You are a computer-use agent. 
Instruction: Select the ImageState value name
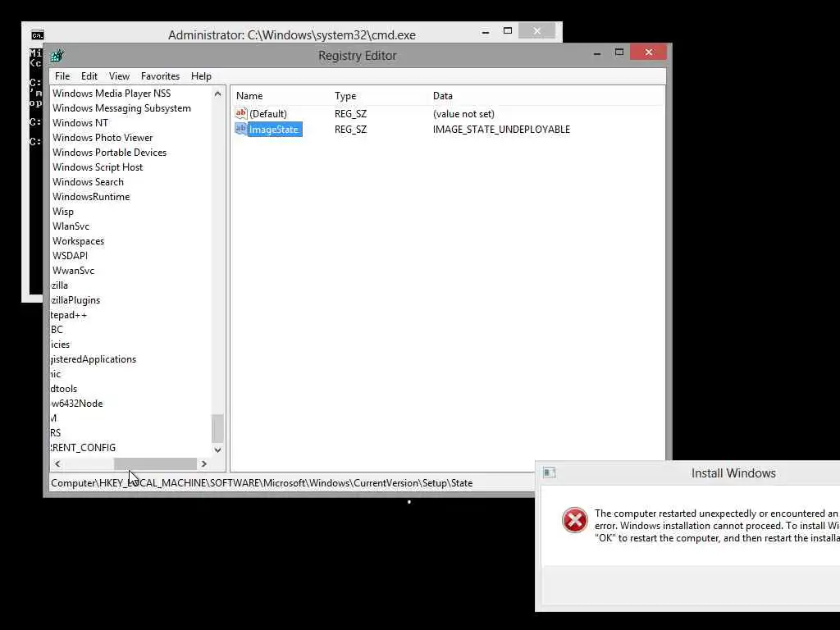tap(274, 129)
